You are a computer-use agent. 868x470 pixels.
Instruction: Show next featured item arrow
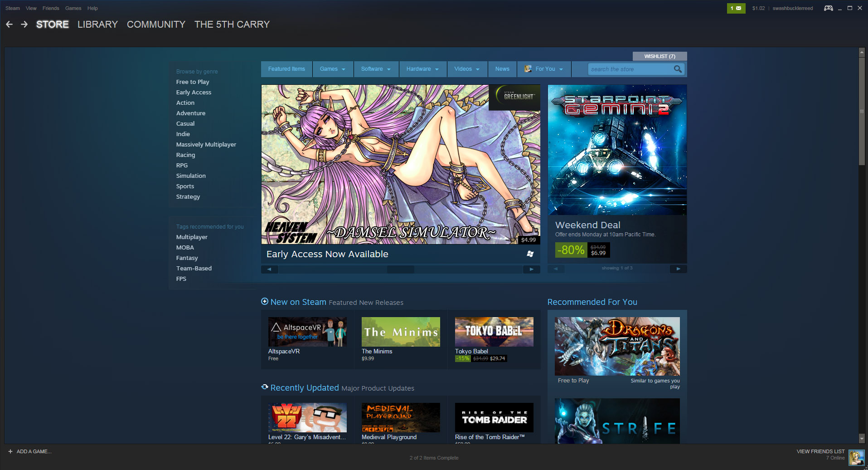pyautogui.click(x=532, y=269)
